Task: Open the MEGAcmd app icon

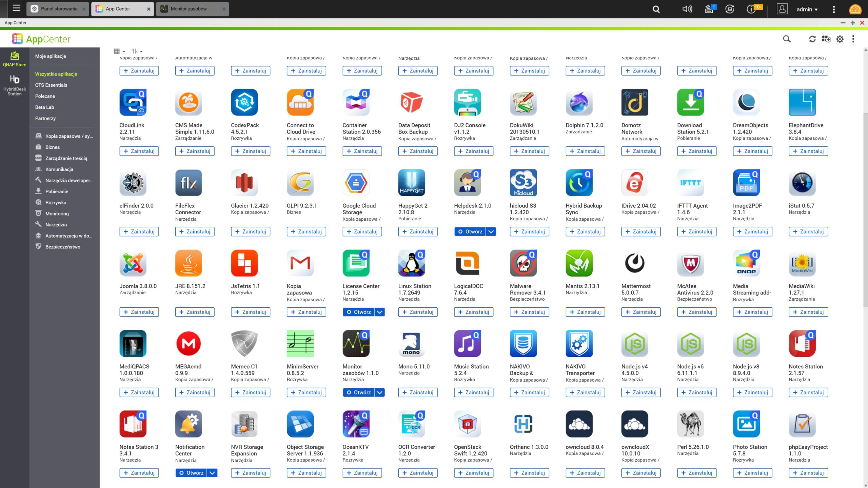Action: [x=189, y=343]
